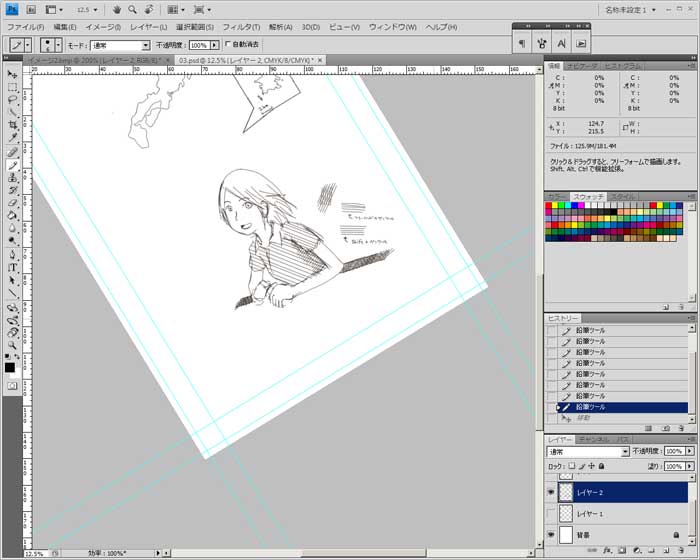The height and width of the screenshot is (560, 700).
Task: Open the paragraph panel icon
Action: click(x=522, y=43)
